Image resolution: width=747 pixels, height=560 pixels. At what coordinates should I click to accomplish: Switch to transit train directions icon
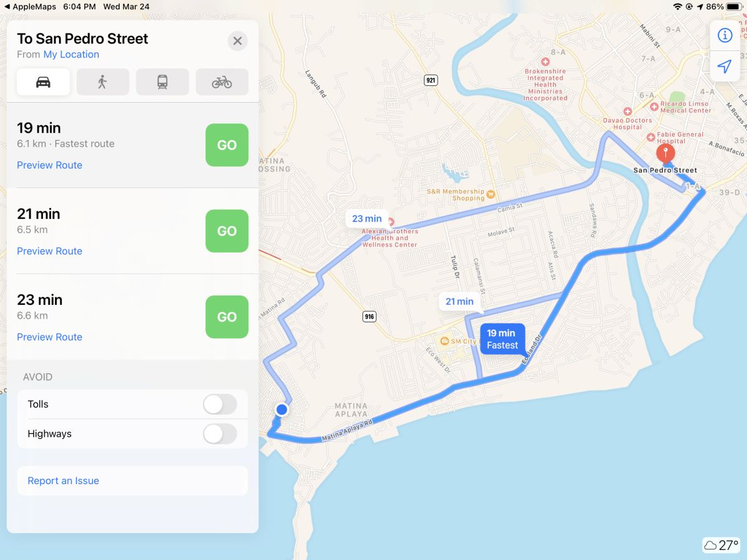(x=162, y=82)
